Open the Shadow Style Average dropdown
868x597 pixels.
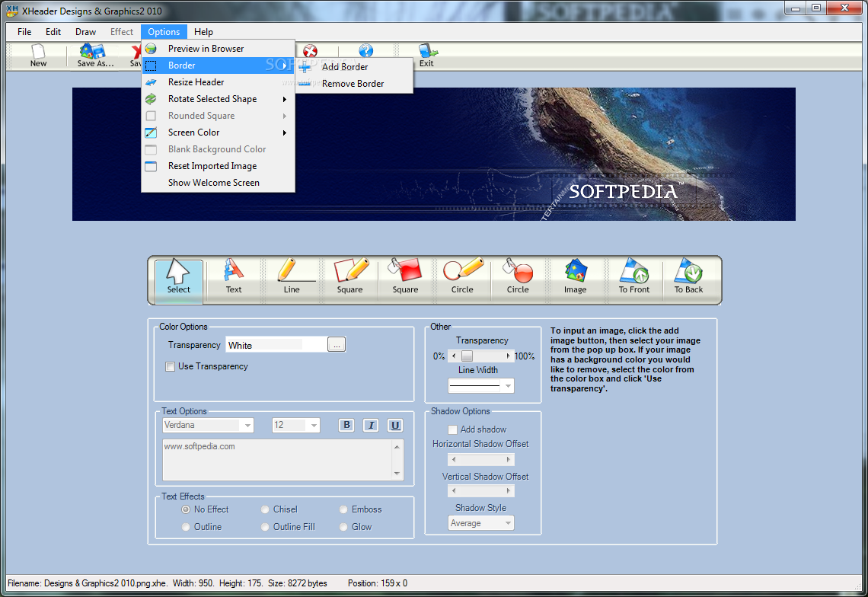click(x=508, y=523)
